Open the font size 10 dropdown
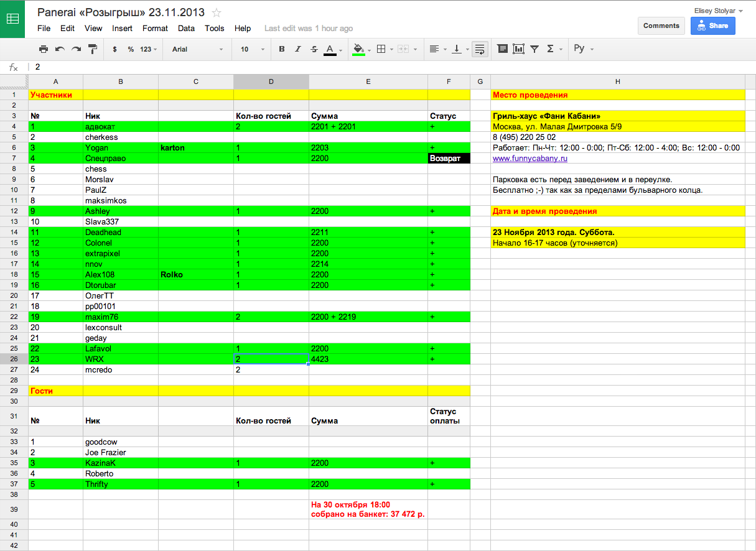The image size is (756, 551). 253,49
